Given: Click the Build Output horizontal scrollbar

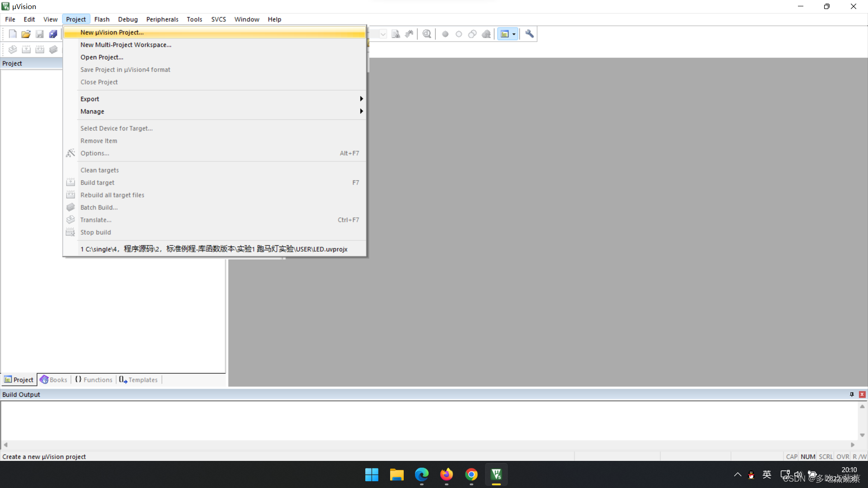Looking at the screenshot, I should pos(429,445).
